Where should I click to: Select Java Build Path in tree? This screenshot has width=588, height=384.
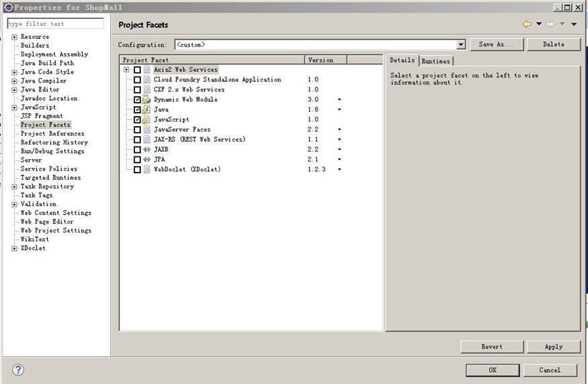tap(47, 63)
